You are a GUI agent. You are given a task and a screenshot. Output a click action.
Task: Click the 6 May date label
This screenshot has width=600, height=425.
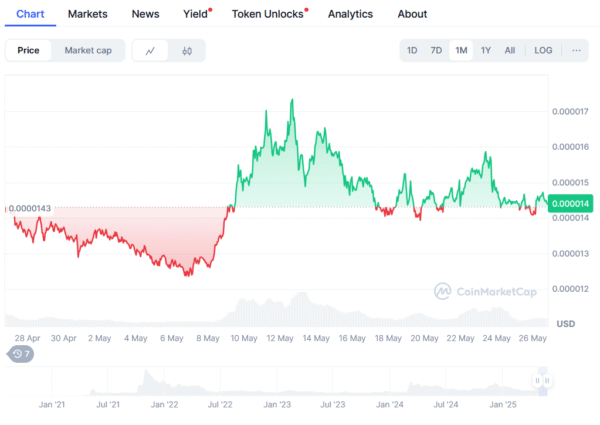click(171, 339)
